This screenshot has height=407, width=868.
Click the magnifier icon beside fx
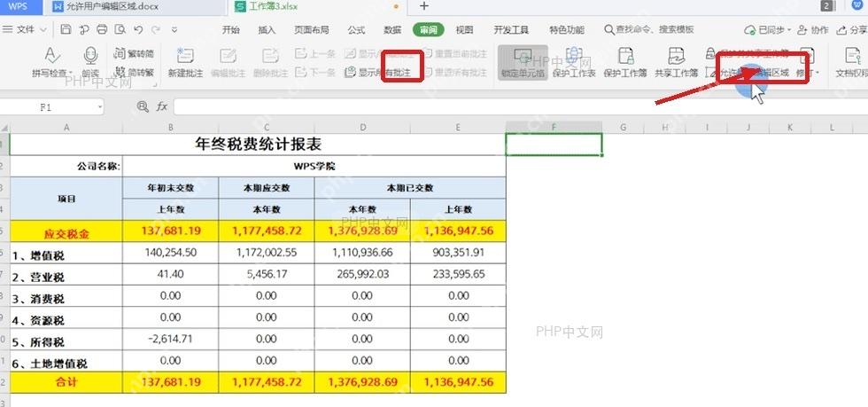143,106
